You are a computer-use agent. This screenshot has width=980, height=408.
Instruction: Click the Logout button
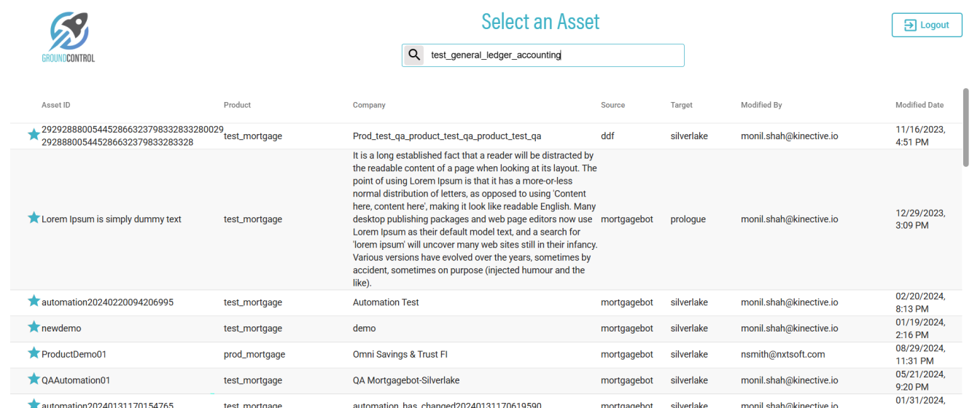[x=927, y=25]
